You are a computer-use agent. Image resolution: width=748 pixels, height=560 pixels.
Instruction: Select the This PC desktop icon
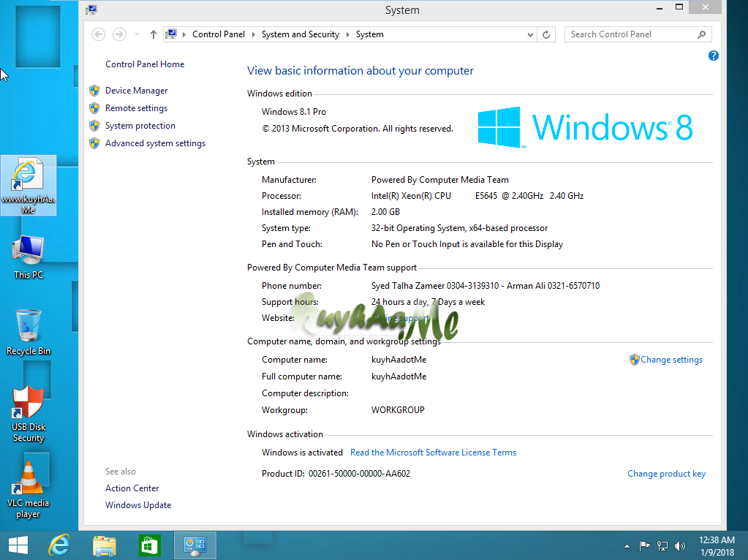pos(28,257)
